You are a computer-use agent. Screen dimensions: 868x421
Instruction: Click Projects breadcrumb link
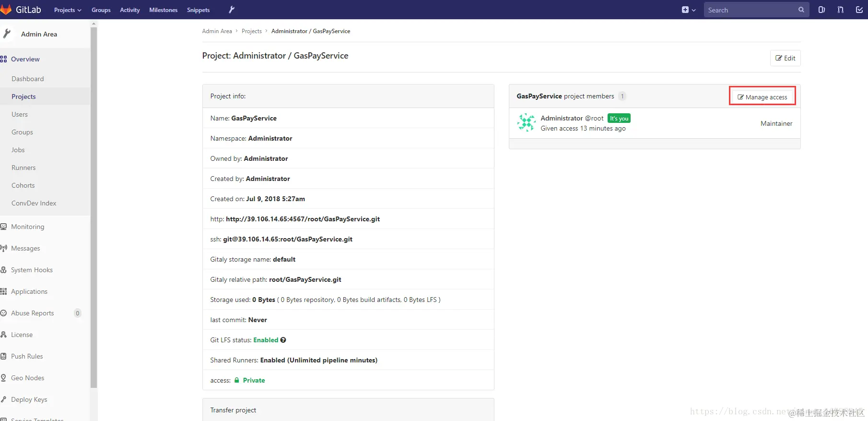[252, 31]
